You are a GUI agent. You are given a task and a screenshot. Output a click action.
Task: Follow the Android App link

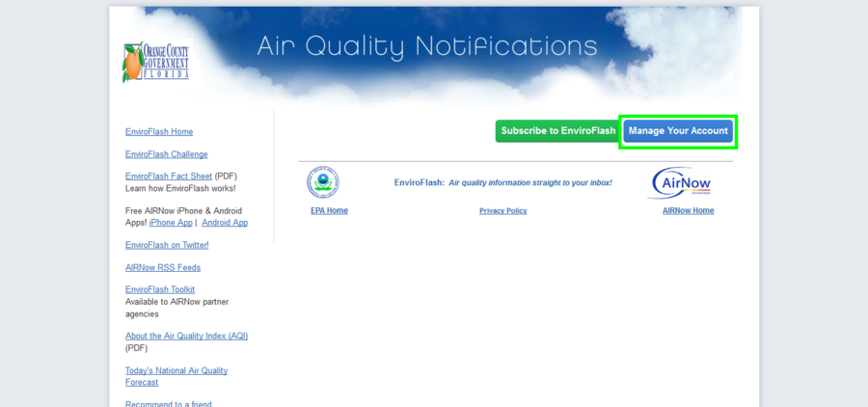tap(225, 223)
